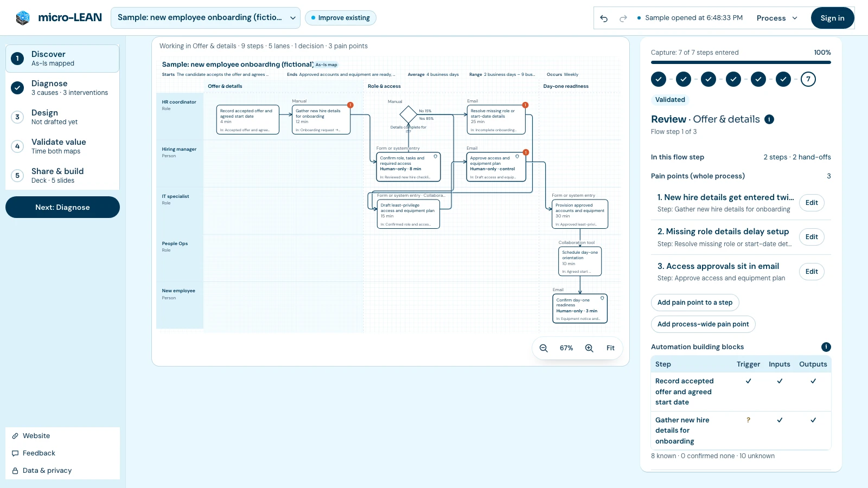Edit Access approvals sit in email
This screenshot has width=868, height=488.
pyautogui.click(x=812, y=272)
